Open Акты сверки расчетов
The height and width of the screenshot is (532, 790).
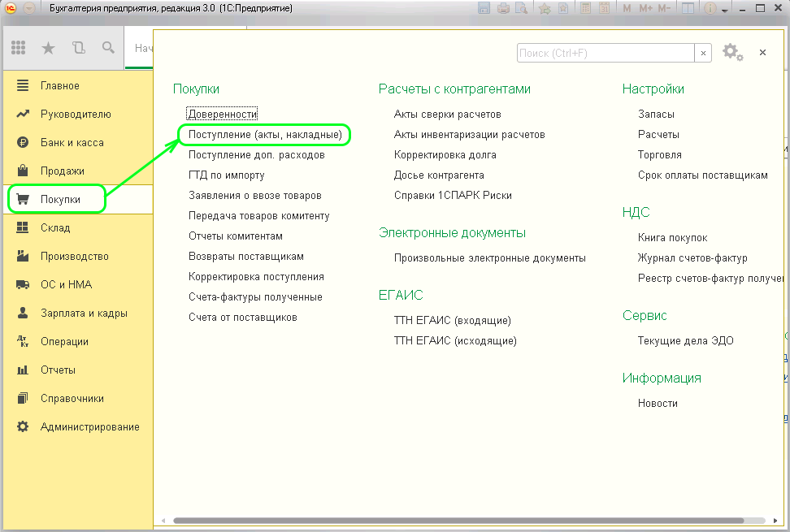coord(447,115)
